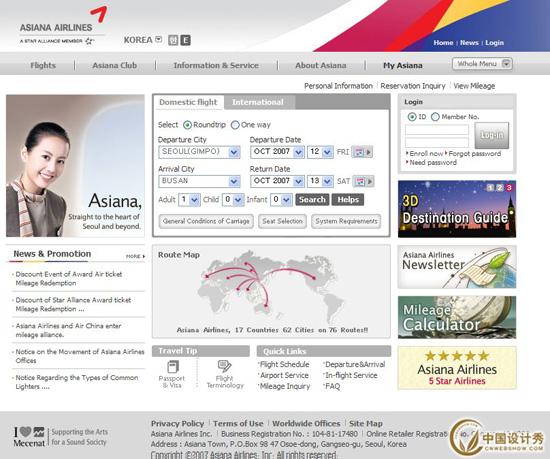
Task: Choose ID login type
Action: pyautogui.click(x=412, y=117)
